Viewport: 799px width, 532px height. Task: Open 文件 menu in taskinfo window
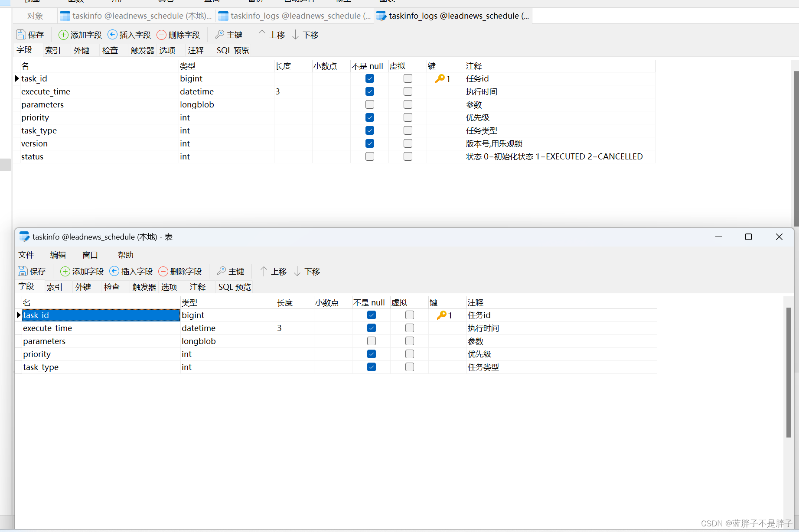pyautogui.click(x=26, y=255)
